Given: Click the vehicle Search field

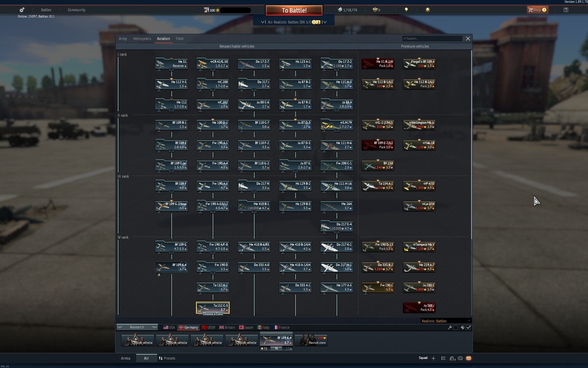Looking at the screenshot, I should pos(432,39).
